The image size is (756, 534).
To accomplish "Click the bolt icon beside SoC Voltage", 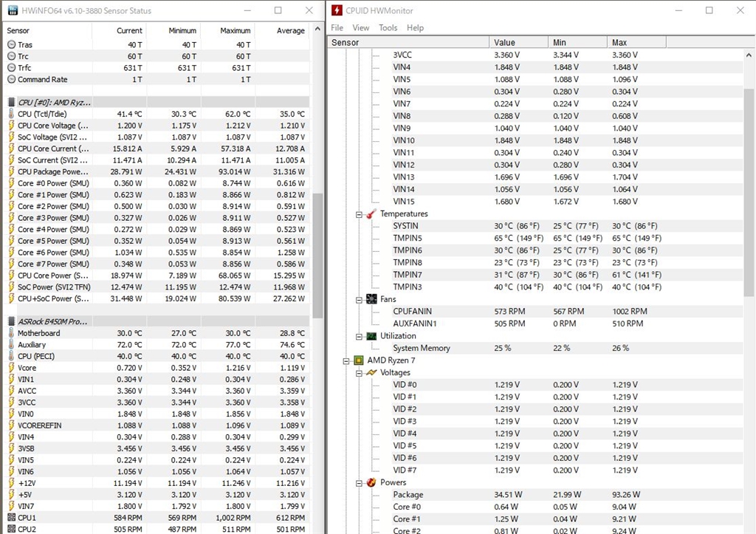I will coord(12,137).
